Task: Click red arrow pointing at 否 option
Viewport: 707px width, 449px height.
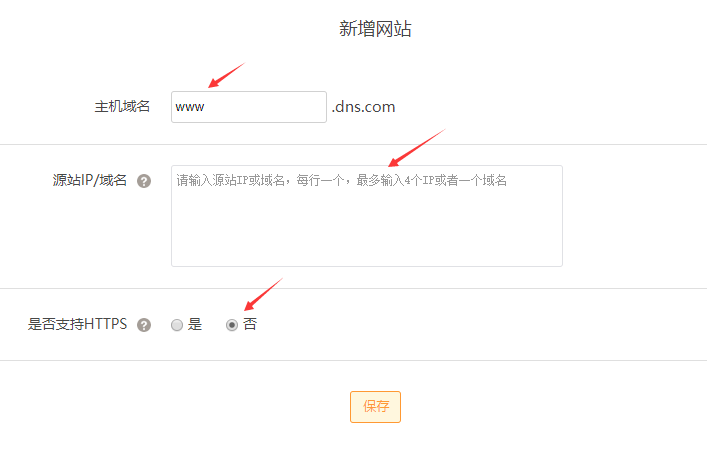Action: point(263,294)
